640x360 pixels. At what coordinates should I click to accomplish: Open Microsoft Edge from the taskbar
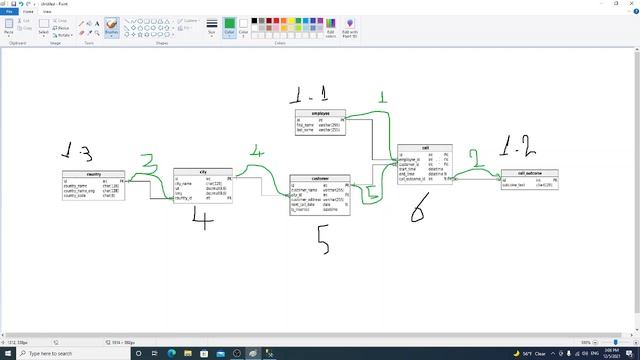171,353
